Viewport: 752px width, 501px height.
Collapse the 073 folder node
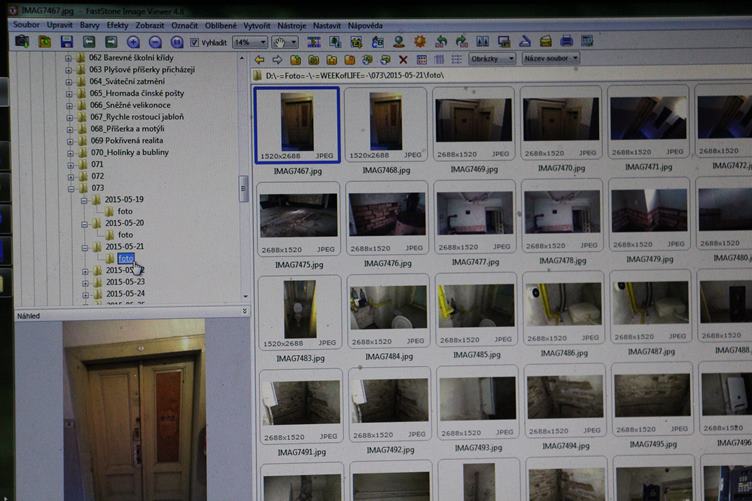[71, 188]
